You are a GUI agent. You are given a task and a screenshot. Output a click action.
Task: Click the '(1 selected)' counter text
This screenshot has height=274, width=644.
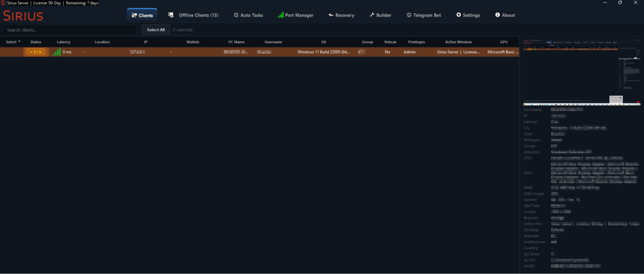182,30
